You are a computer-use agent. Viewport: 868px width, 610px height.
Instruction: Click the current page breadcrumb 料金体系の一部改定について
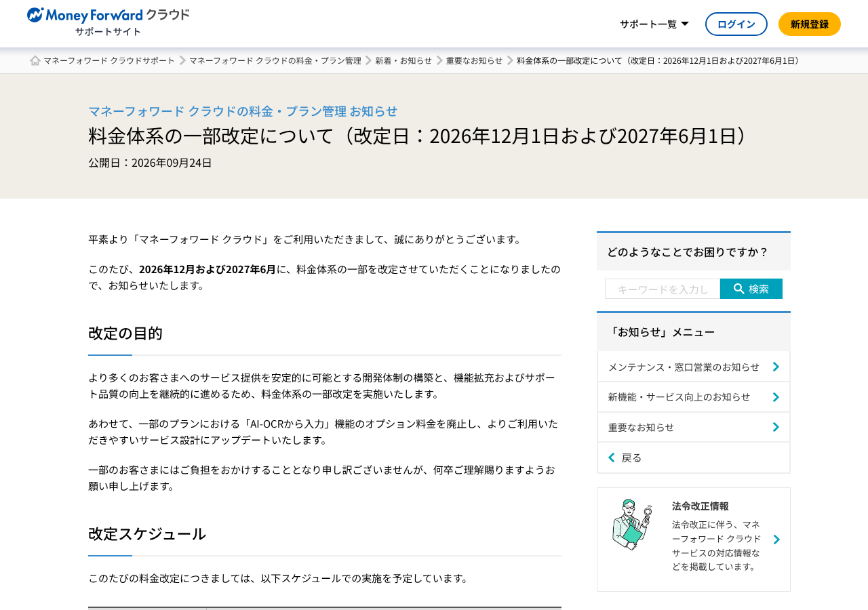[659, 60]
